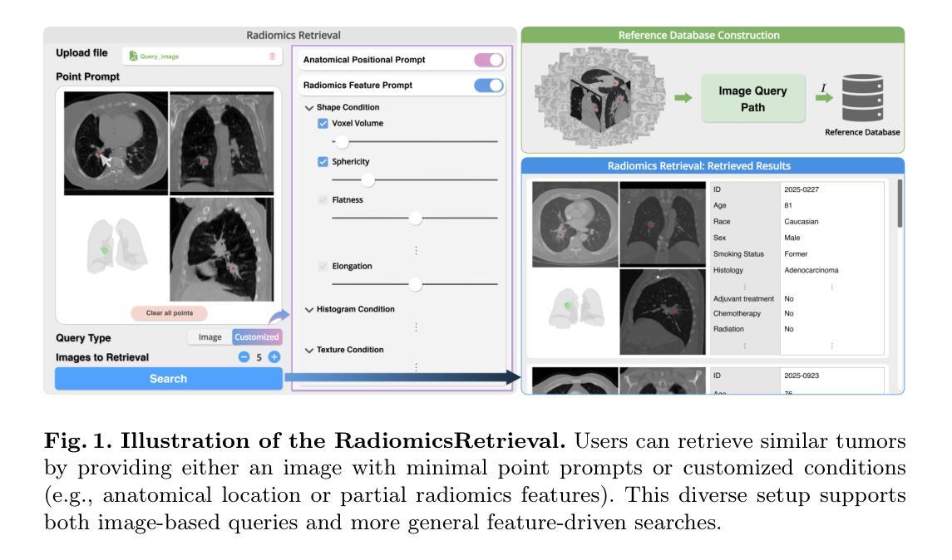Select the query sagittal CT view

pyautogui.click(x=222, y=248)
